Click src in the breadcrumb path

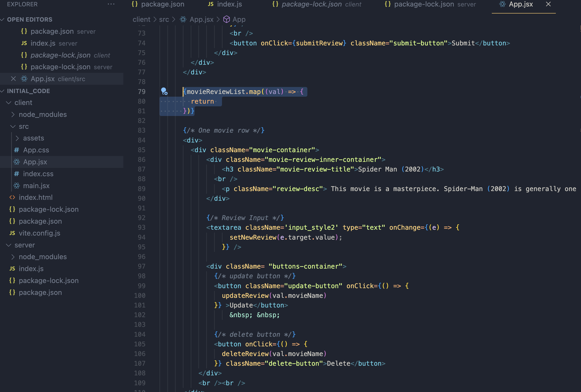click(164, 19)
